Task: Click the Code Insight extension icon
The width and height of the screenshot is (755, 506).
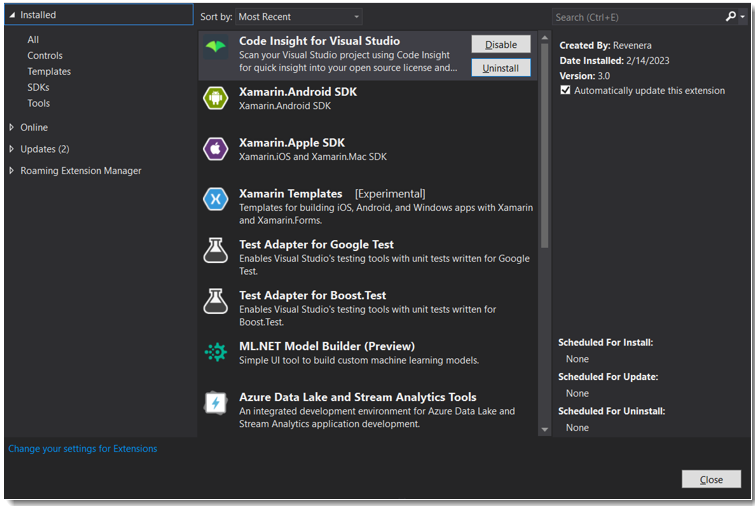Action: click(x=216, y=48)
